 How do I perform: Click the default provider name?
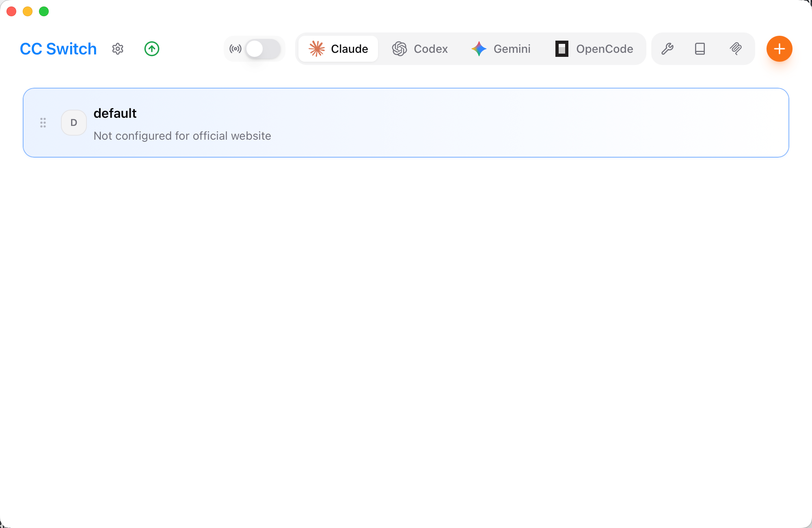[115, 113]
